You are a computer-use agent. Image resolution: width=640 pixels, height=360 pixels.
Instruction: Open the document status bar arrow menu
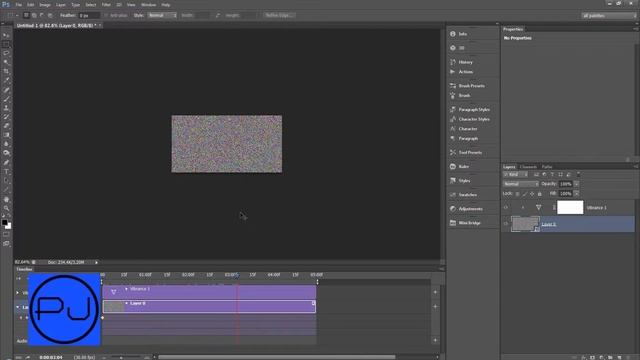(x=96, y=262)
